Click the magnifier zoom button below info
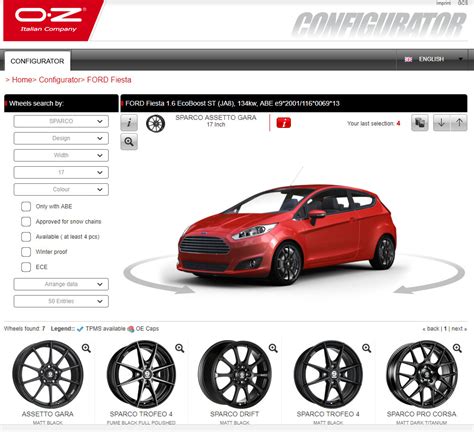The width and height of the screenshot is (474, 432). pyautogui.click(x=129, y=142)
